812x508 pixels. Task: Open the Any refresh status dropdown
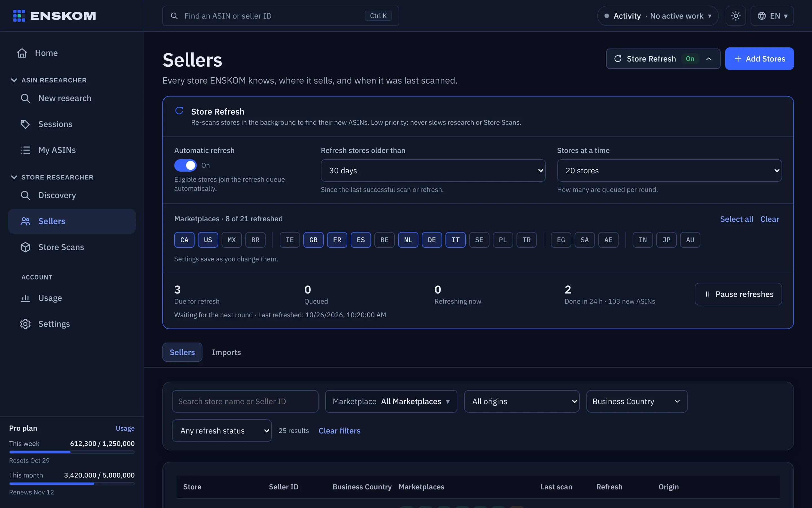coord(221,430)
